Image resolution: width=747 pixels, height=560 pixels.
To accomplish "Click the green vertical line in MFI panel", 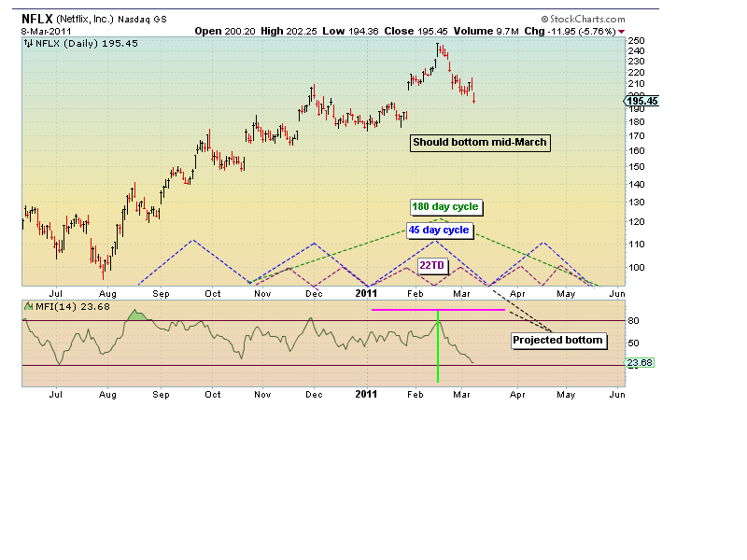I will pyautogui.click(x=438, y=346).
